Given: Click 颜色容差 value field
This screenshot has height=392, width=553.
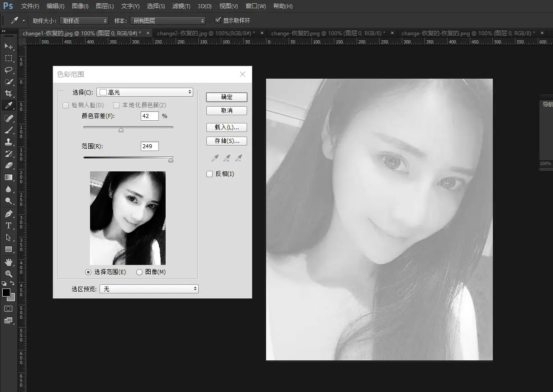Looking at the screenshot, I should point(150,116).
